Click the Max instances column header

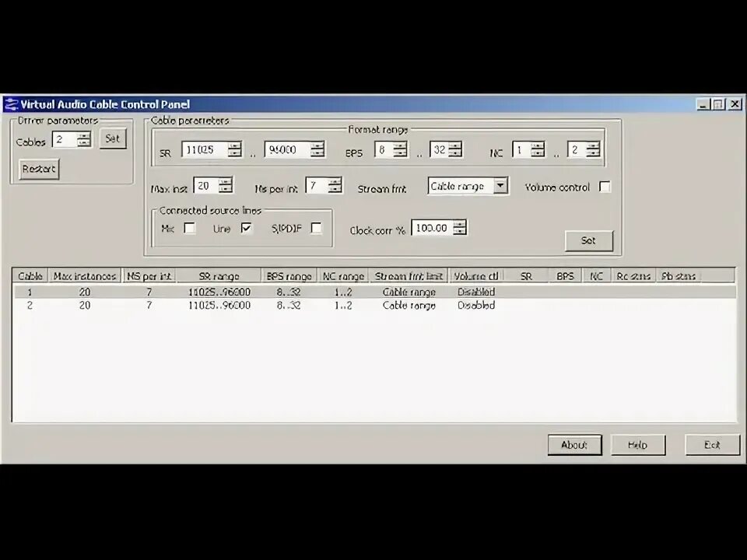tap(85, 276)
